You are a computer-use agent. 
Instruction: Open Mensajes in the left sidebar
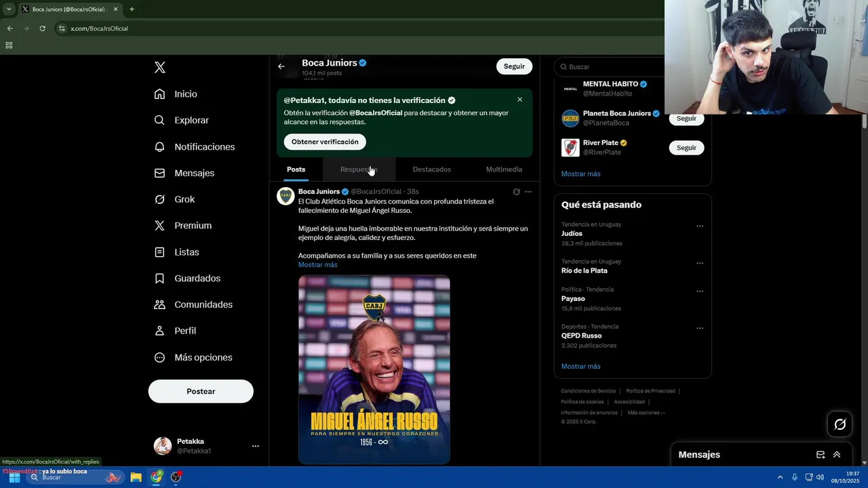(x=184, y=173)
